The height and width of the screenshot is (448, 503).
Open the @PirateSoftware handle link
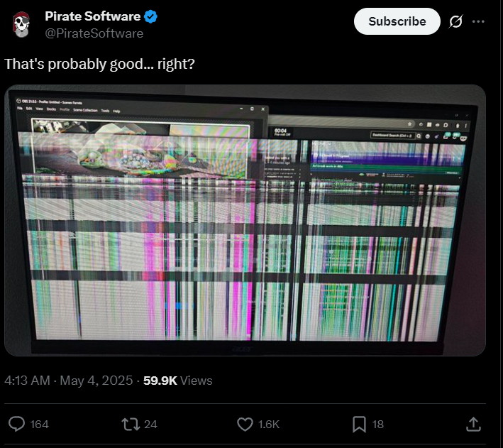[94, 33]
